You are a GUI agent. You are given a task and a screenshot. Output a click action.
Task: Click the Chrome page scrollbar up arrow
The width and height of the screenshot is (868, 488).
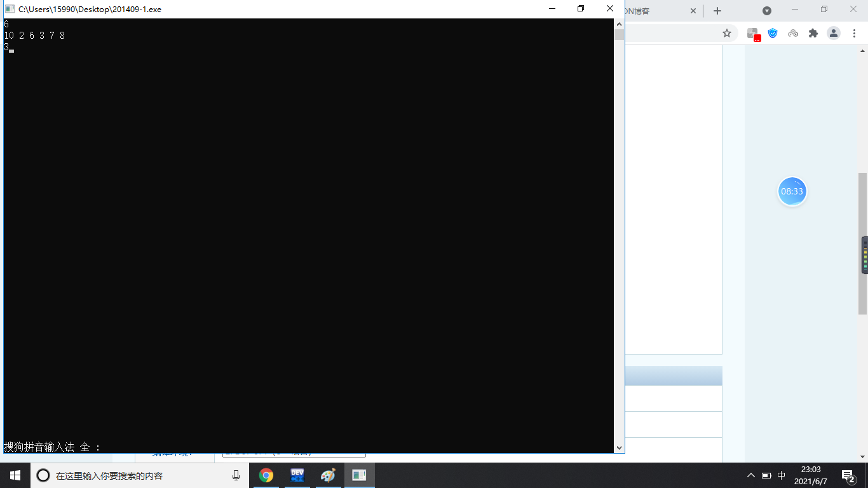coord(863,50)
